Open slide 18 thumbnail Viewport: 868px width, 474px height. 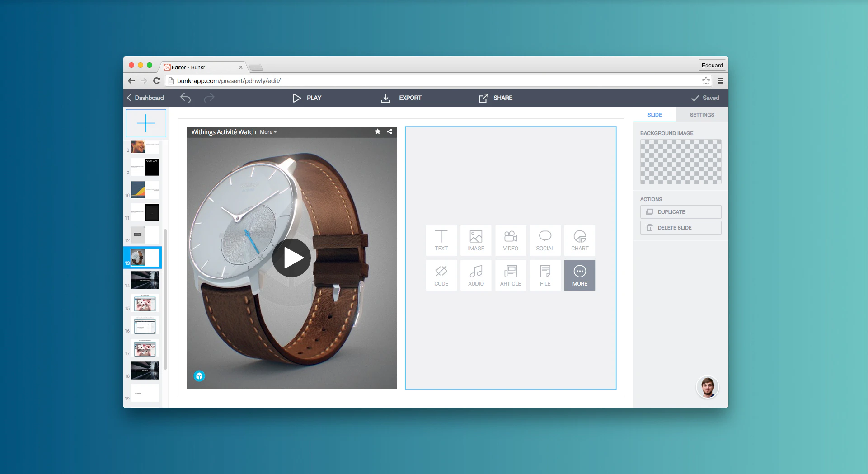145,371
